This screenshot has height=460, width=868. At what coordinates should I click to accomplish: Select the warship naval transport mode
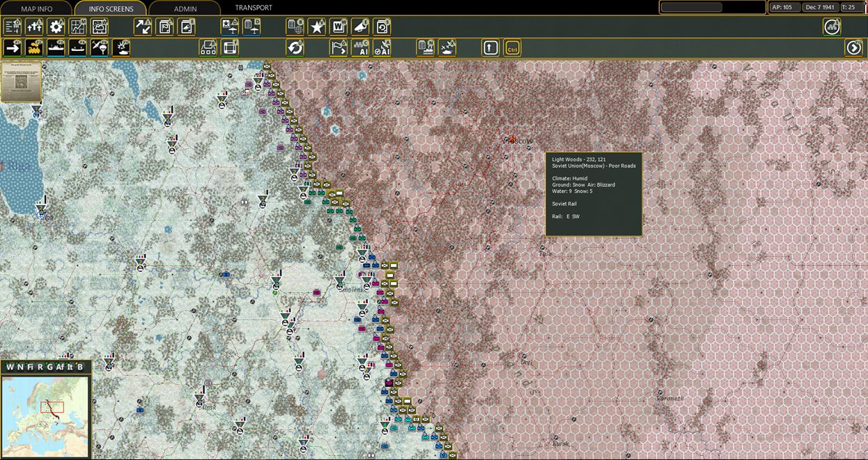click(56, 47)
